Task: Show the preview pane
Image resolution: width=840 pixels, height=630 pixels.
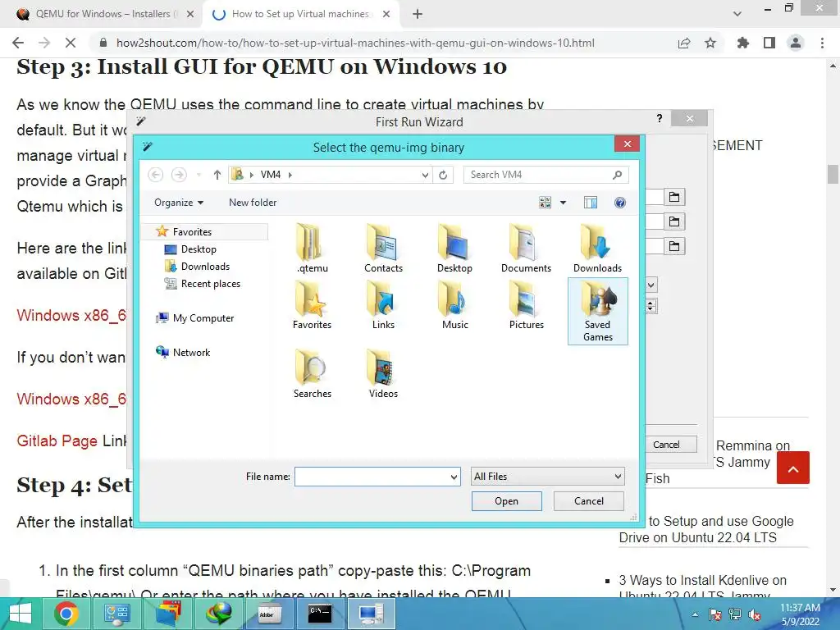Action: 591,203
